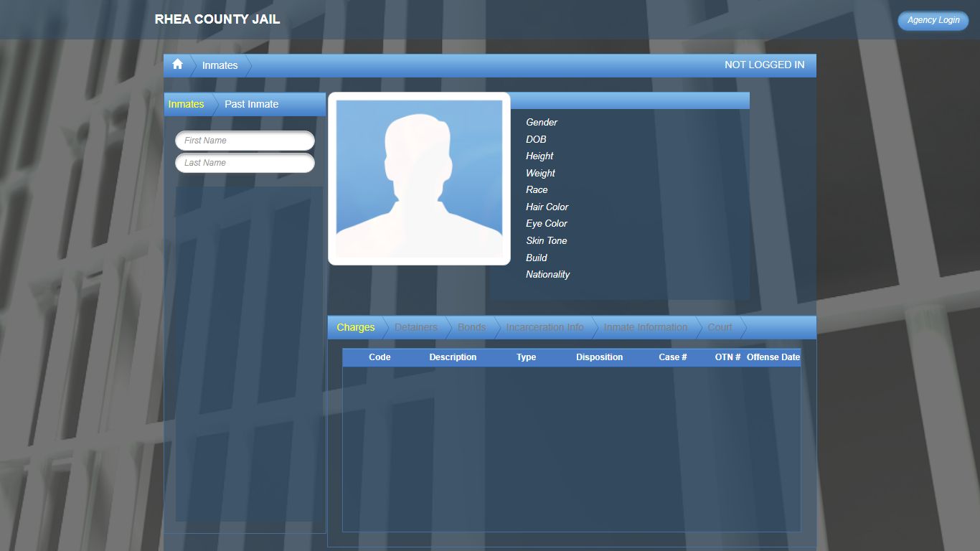This screenshot has width=980, height=551.
Task: Show the Inmate Information tab
Action: pos(645,327)
